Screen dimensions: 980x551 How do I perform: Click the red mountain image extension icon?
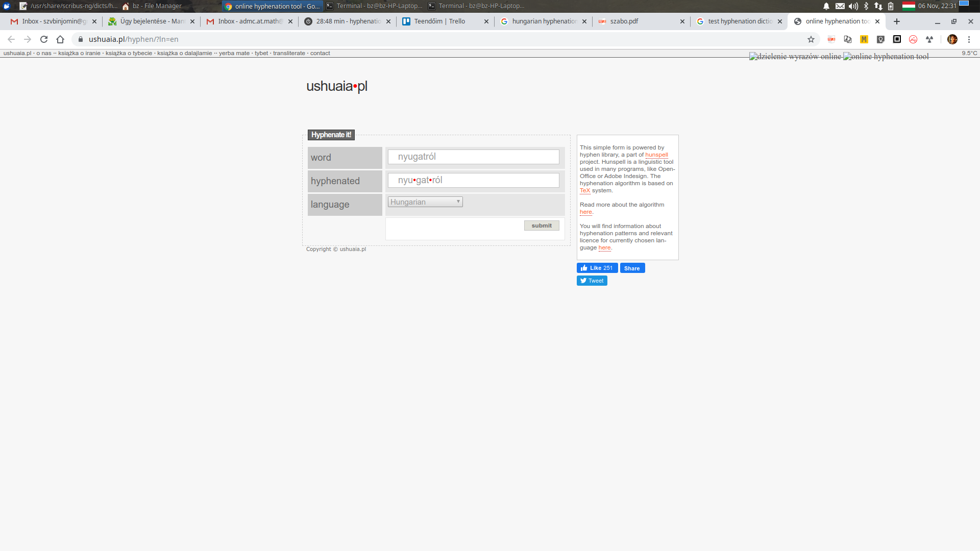click(913, 39)
